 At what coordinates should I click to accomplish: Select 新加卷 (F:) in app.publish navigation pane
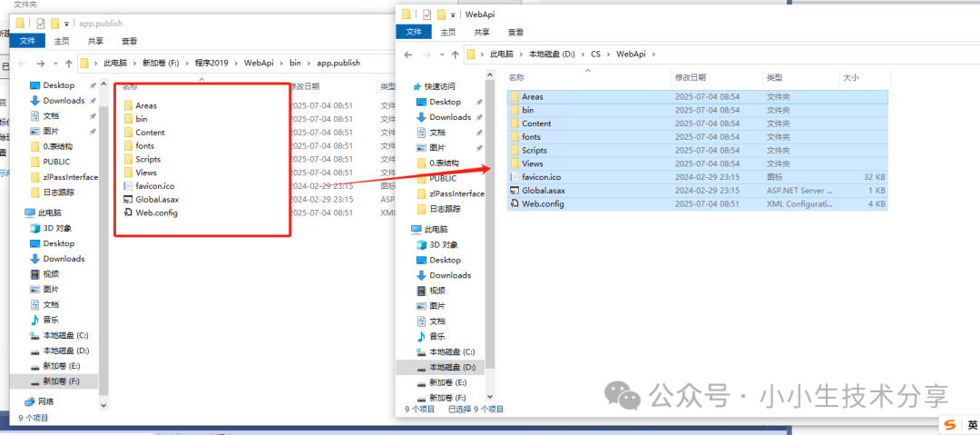(x=54, y=381)
